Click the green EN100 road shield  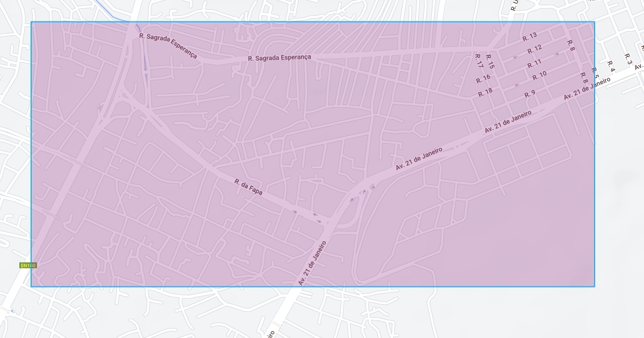pyautogui.click(x=28, y=266)
